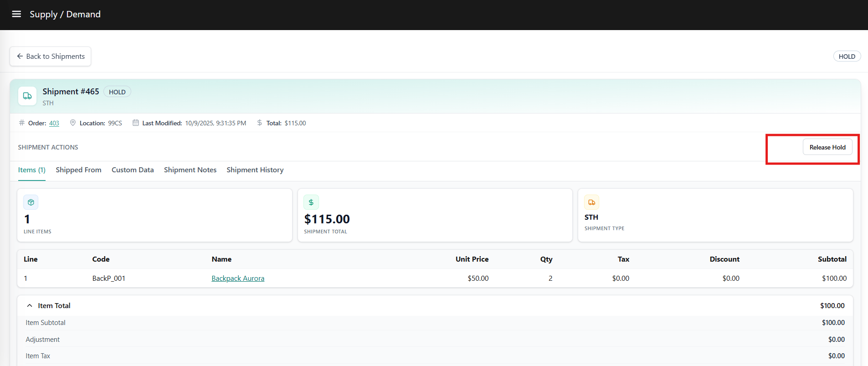Click the Shipment #465 heading
Screen dimensions: 868x366
click(71, 92)
